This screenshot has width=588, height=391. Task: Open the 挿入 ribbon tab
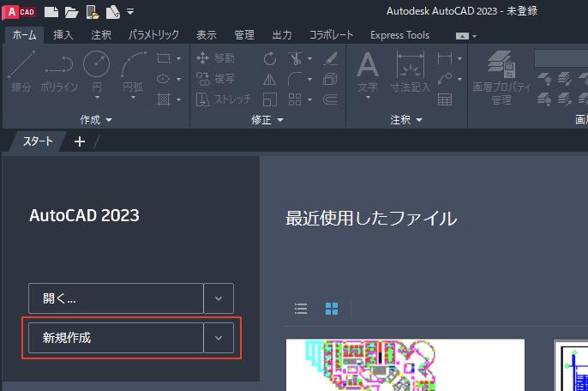(x=63, y=35)
